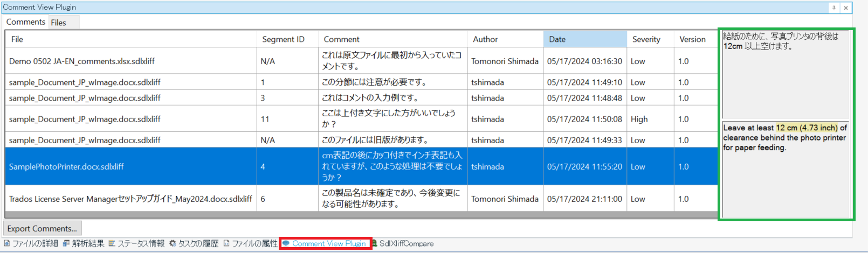This screenshot has width=868, height=253.
Task: Sort the table by Severity column
Action: 646,39
